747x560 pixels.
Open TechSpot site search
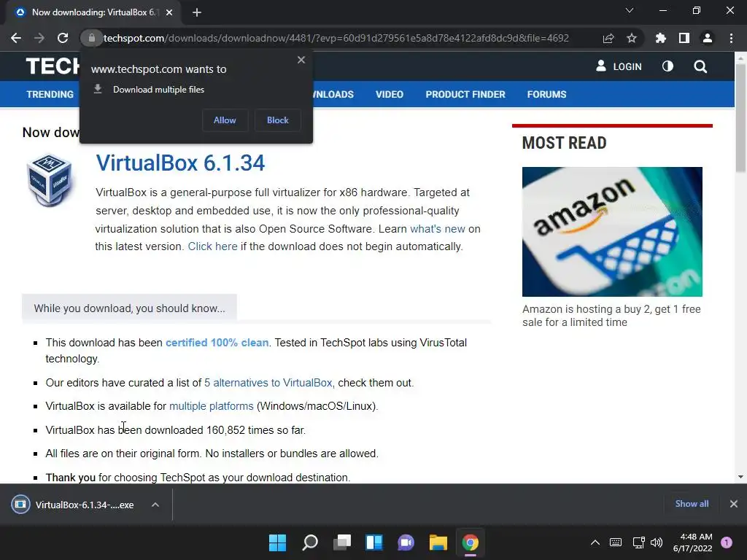[x=700, y=66]
